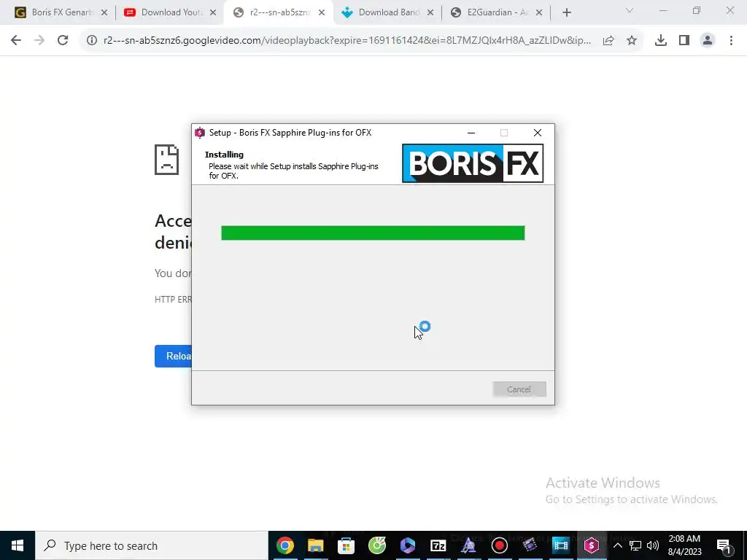747x560 pixels.
Task: Click the 2:08 AM clock and date
Action: (684, 545)
